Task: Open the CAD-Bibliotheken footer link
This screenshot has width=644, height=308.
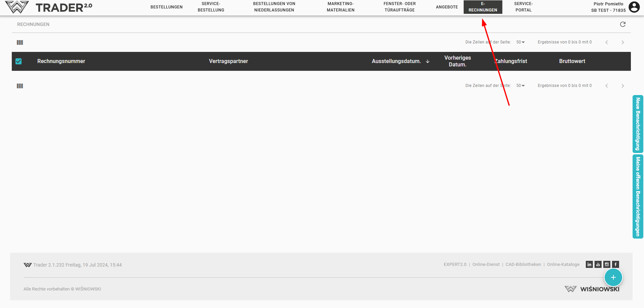Action: (523, 265)
